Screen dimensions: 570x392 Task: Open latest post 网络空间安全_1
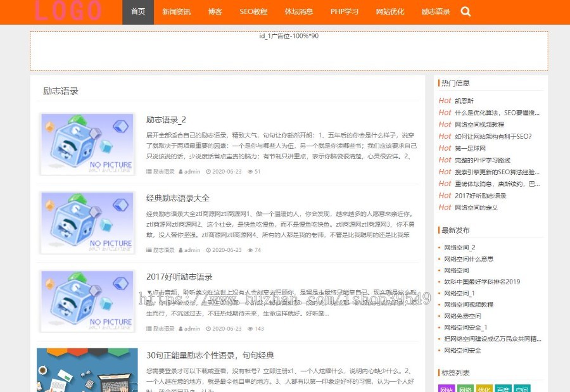click(465, 327)
